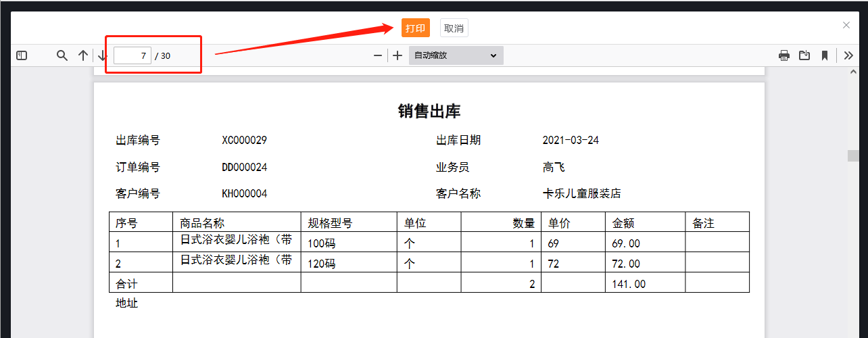Click the outbound number XC000029
Viewport: 868px width, 338px height.
(x=244, y=141)
